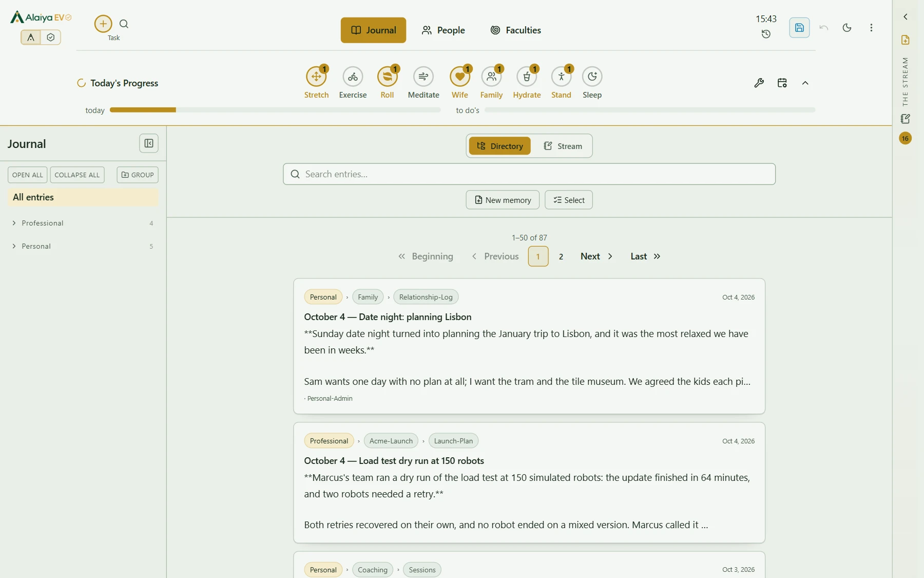Jump to Last page
The image size is (924, 578).
[645, 256]
